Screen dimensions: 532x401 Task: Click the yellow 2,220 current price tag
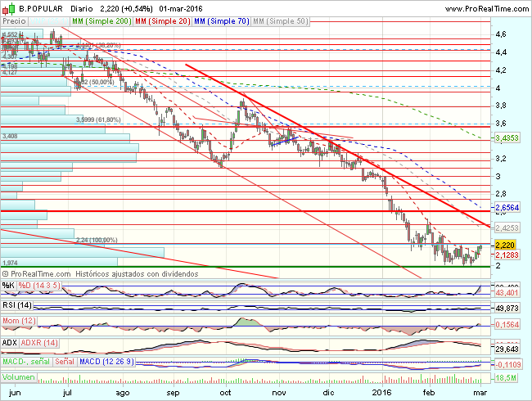pos(505,245)
